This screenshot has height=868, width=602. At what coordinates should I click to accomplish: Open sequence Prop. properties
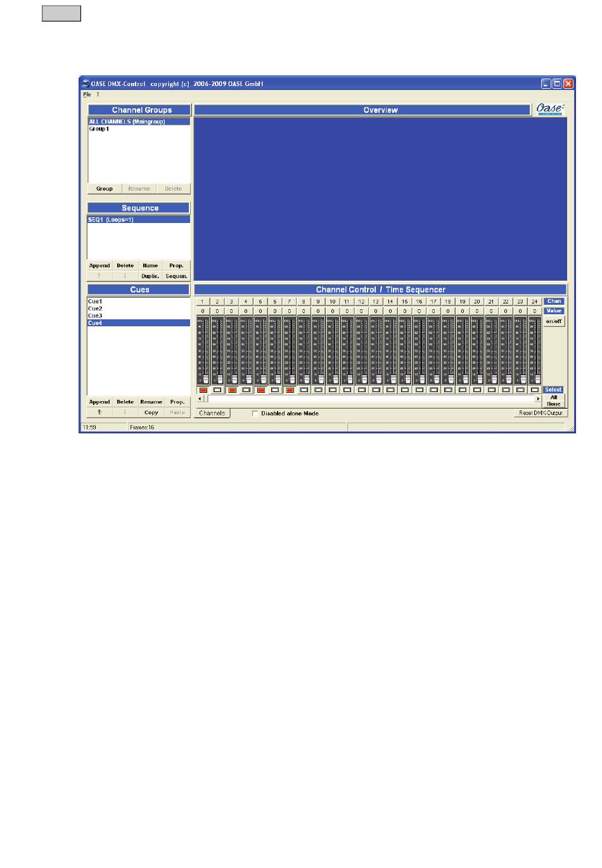[x=176, y=265]
